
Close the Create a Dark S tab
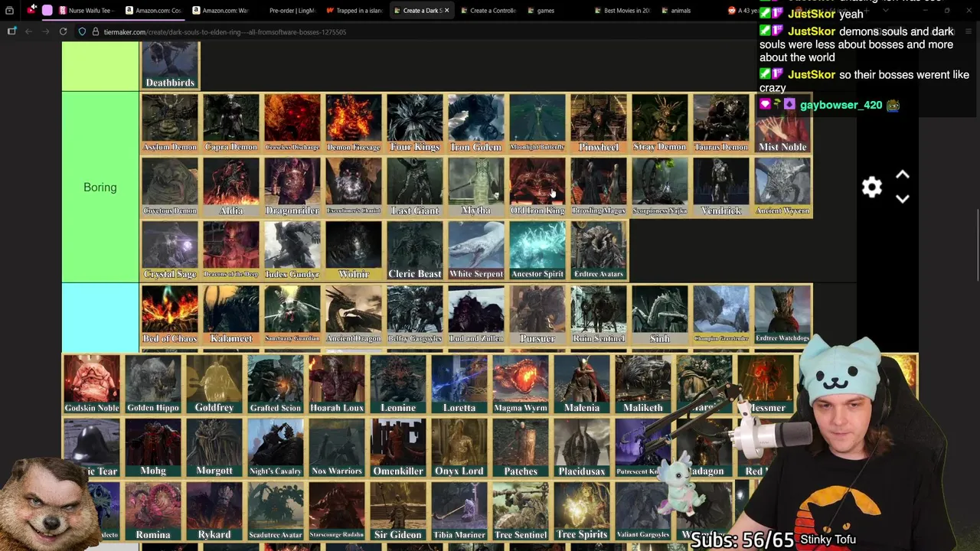(x=446, y=11)
